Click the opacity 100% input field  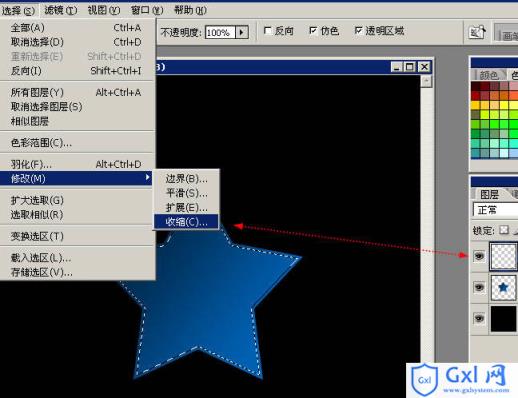point(220,32)
